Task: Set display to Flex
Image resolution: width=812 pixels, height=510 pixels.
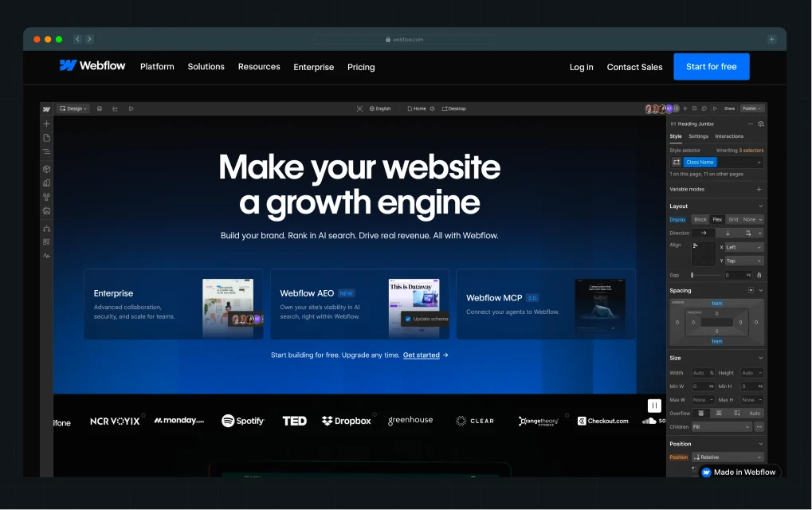Action: (717, 219)
